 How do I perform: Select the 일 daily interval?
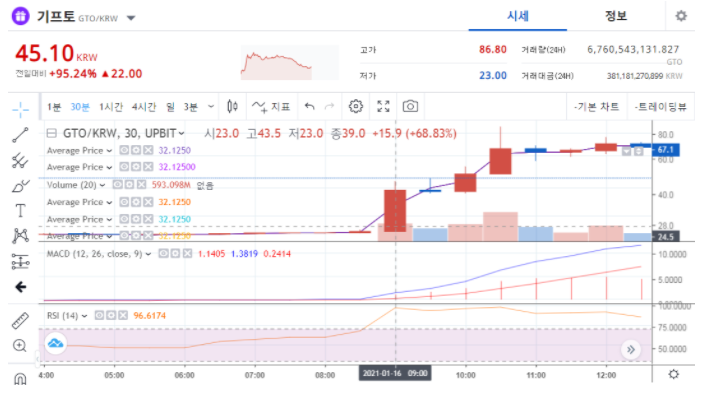pos(170,107)
